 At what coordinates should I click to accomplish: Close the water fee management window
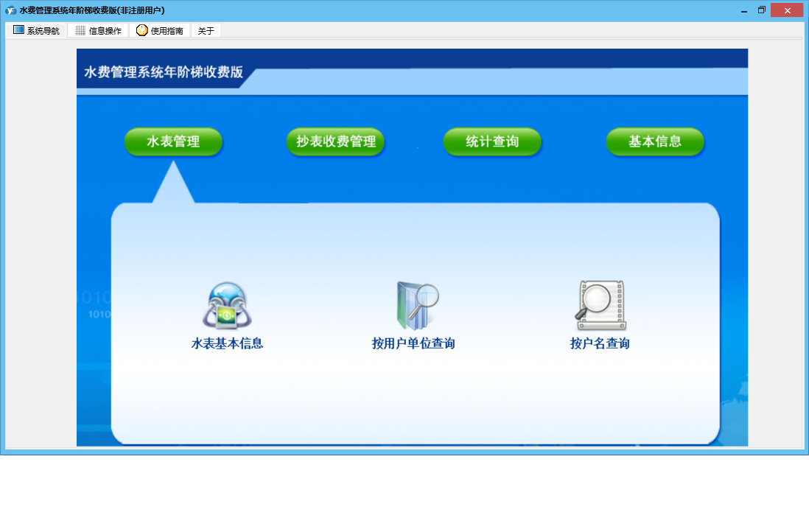click(787, 10)
